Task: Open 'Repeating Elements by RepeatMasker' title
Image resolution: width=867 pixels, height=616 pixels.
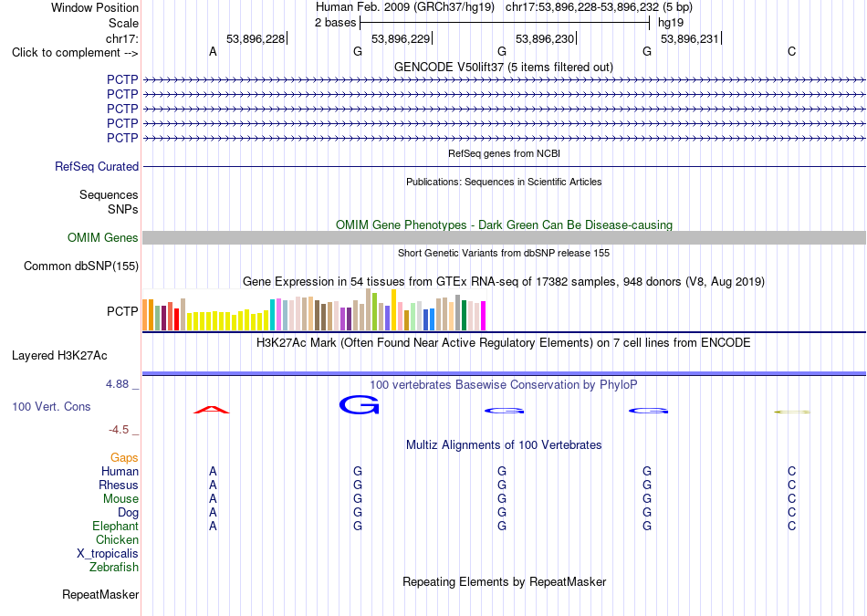Action: 505,582
